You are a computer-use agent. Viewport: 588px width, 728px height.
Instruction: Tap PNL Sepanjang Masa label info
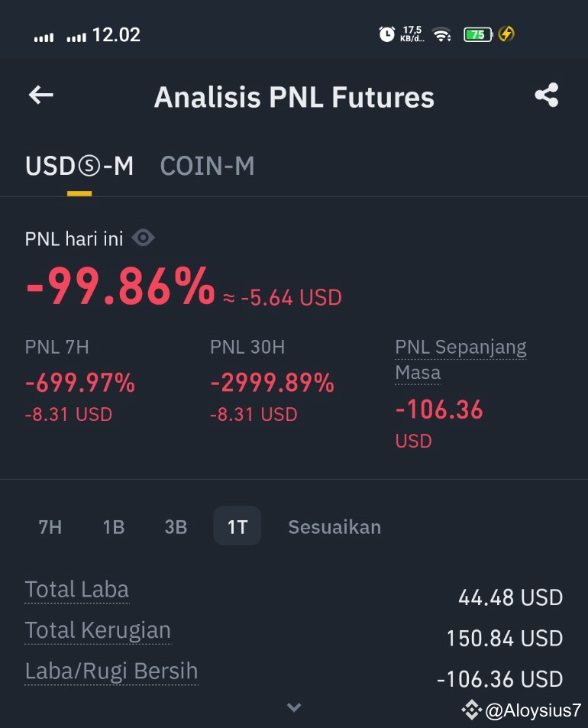tap(460, 360)
